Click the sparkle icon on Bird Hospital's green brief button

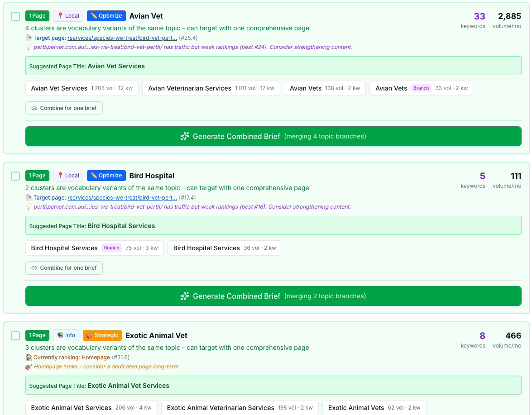click(184, 296)
